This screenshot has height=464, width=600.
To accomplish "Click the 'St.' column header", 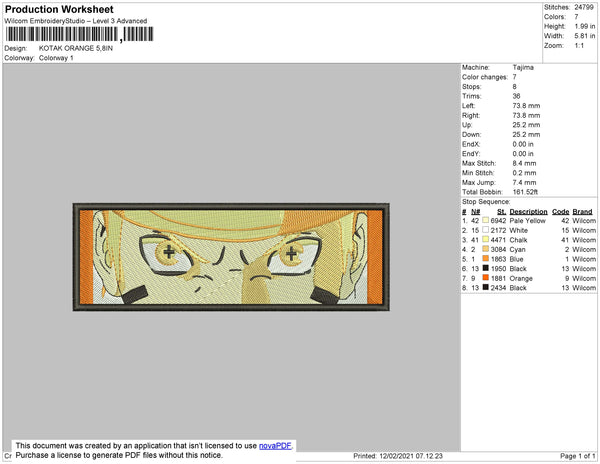I will [x=501, y=212].
